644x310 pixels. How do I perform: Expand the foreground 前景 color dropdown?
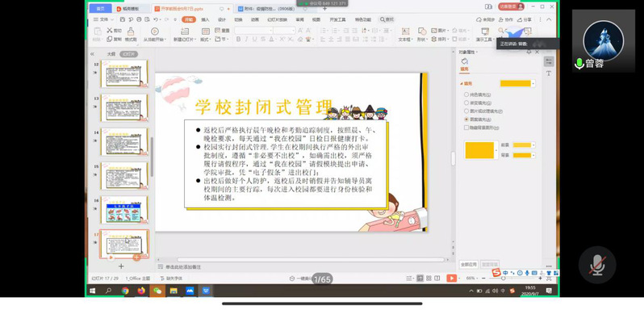pyautogui.click(x=533, y=145)
